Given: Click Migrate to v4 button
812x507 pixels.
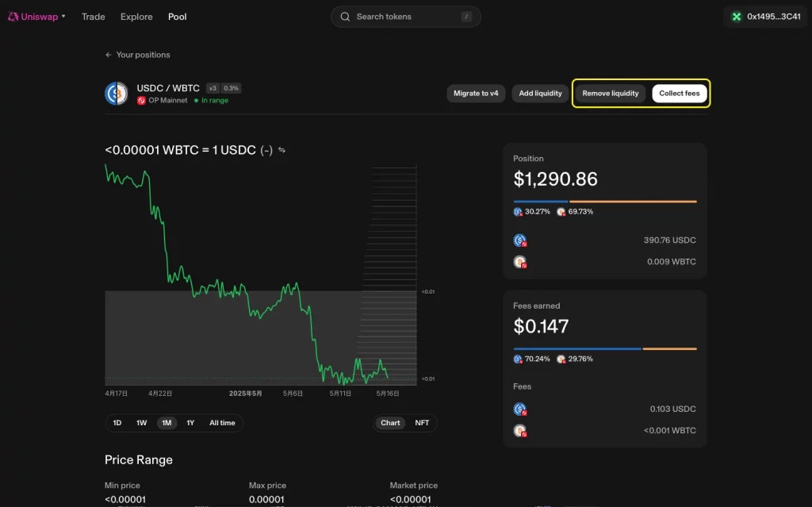Looking at the screenshot, I should point(476,94).
